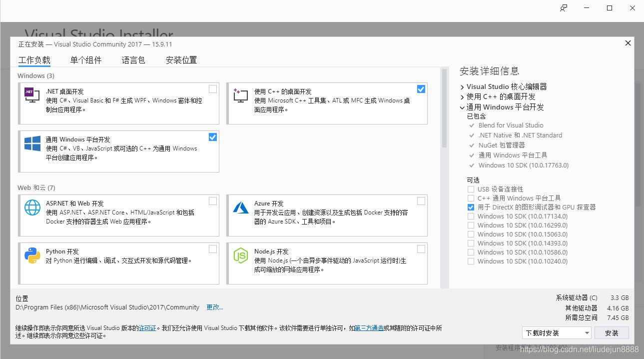Screen dimensions: 644x359
Task: Click the Web 和云 (7) section header
Action: (x=36, y=187)
